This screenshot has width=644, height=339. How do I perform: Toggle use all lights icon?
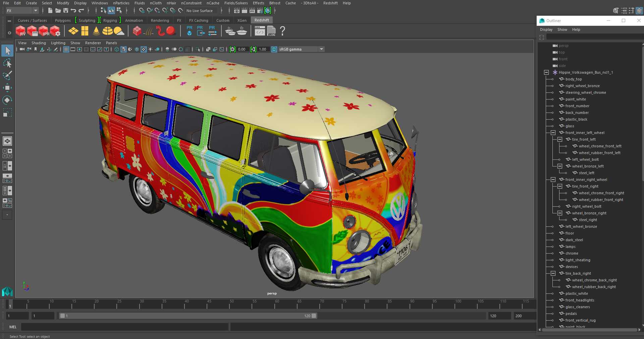(x=150, y=49)
